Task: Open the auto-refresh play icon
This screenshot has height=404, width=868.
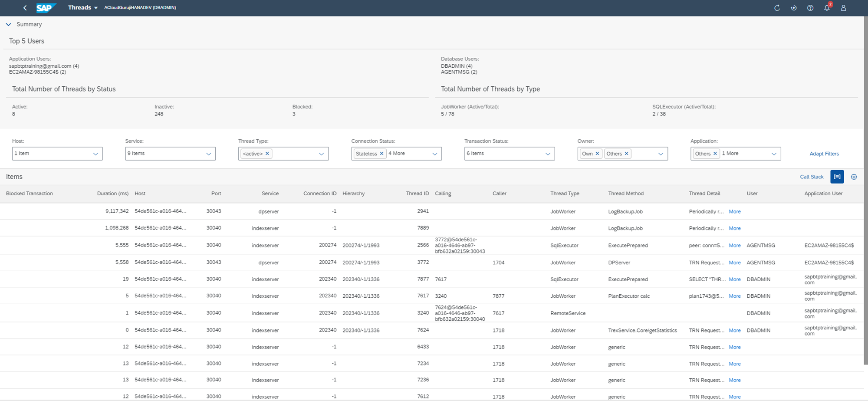Action: click(793, 8)
